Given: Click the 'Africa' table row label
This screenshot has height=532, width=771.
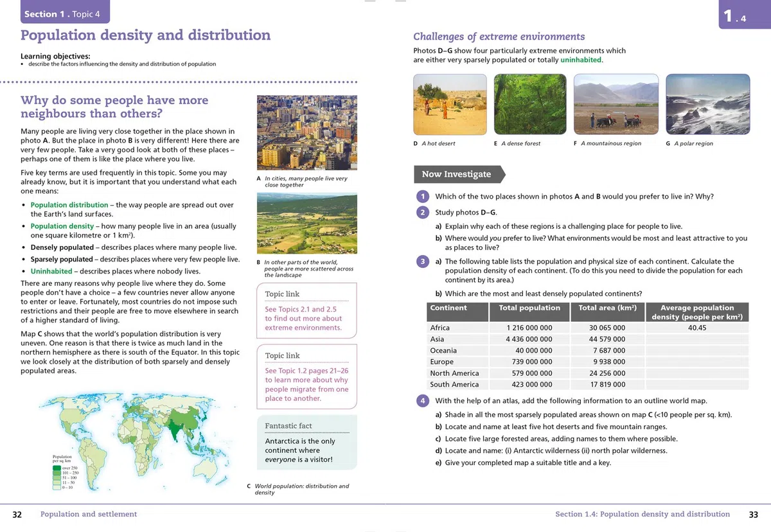Looking at the screenshot, I should coord(440,328).
